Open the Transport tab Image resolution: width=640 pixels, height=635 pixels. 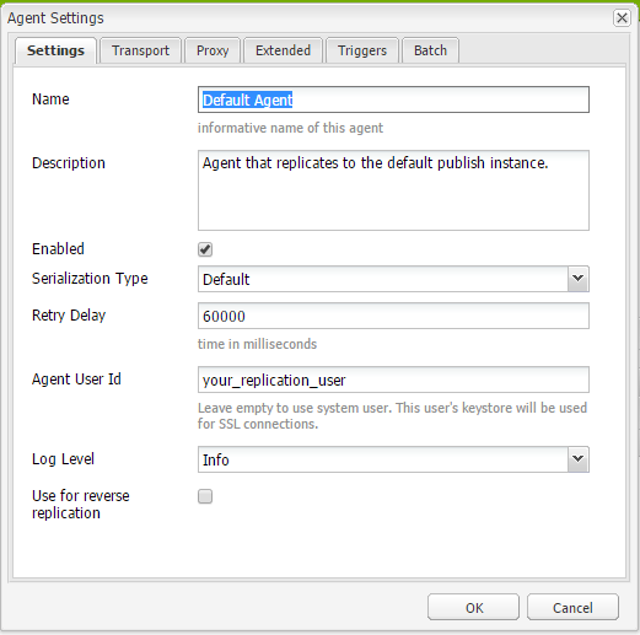click(140, 51)
